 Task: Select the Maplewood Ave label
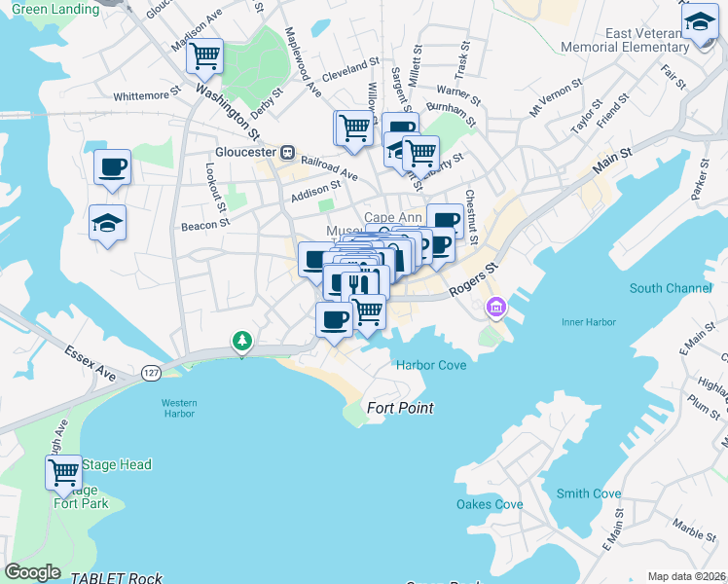coord(304,62)
